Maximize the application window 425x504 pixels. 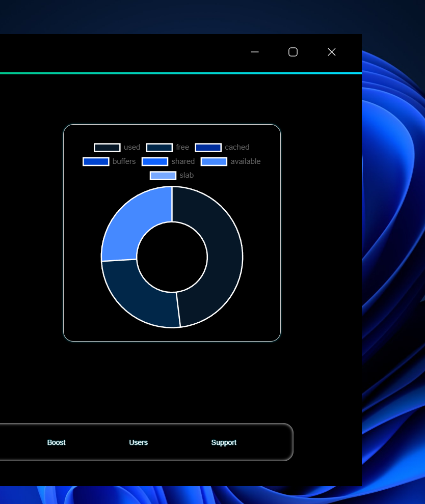[293, 52]
